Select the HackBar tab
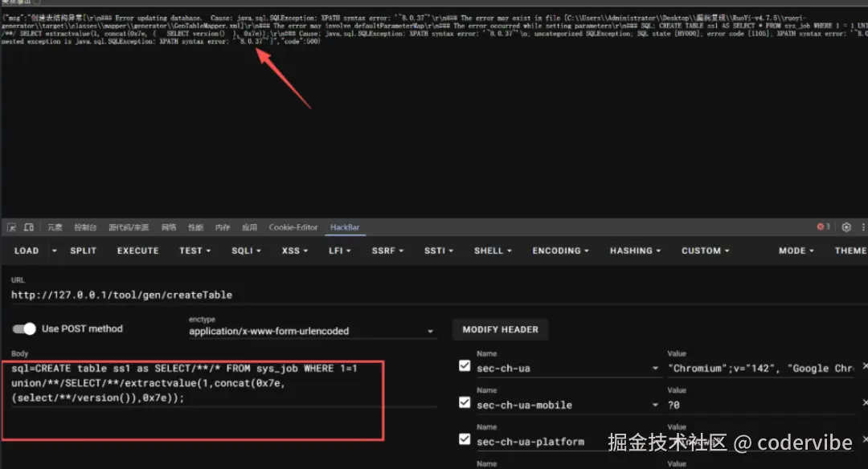This screenshot has height=469, width=868. coord(345,227)
